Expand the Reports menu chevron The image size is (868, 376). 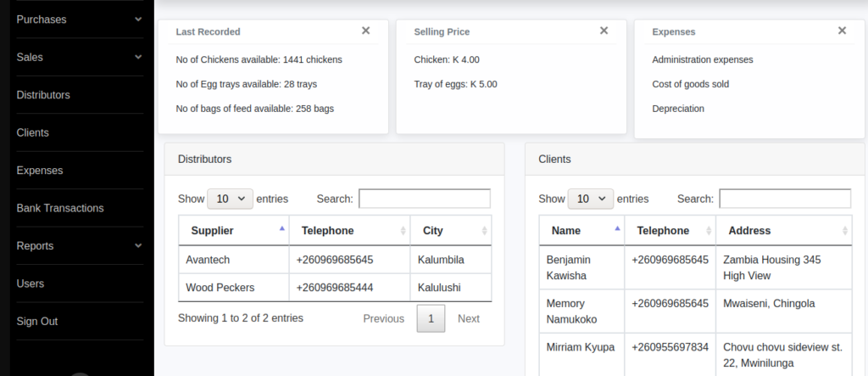138,245
